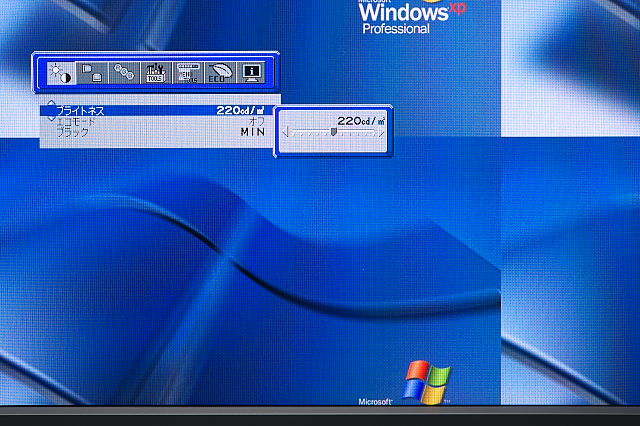Click the brightness slider handle
Viewport: 640px width, 426px height.
click(333, 131)
